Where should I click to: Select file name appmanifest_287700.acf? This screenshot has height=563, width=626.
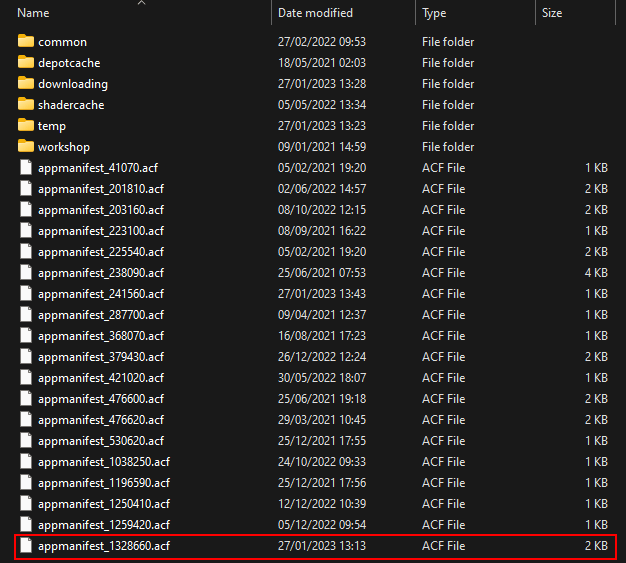(101, 315)
